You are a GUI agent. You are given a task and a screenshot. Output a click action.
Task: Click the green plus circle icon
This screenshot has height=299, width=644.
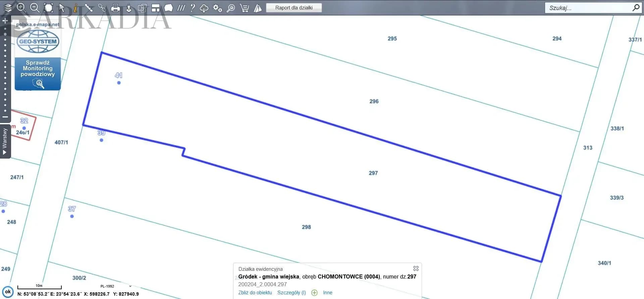(314, 293)
